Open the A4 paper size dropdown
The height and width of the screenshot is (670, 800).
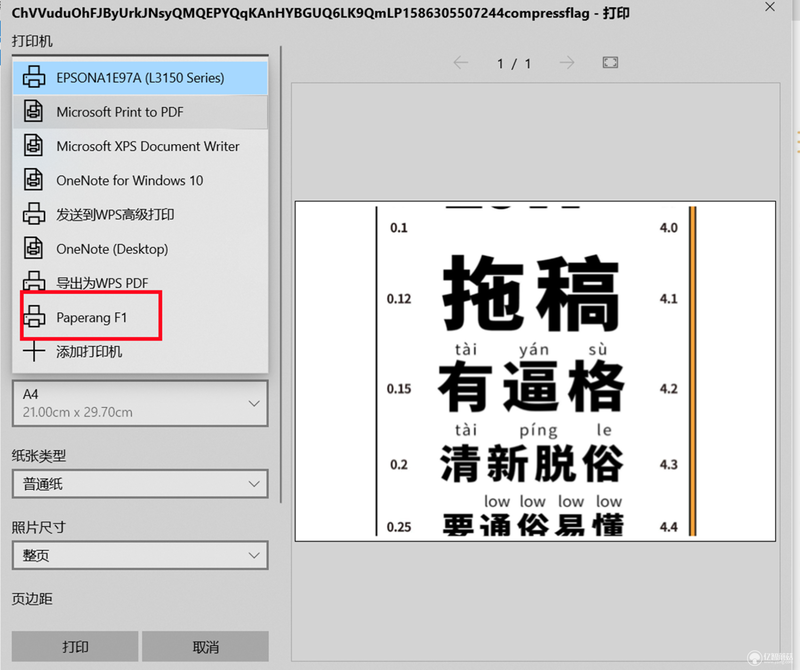pyautogui.click(x=140, y=403)
